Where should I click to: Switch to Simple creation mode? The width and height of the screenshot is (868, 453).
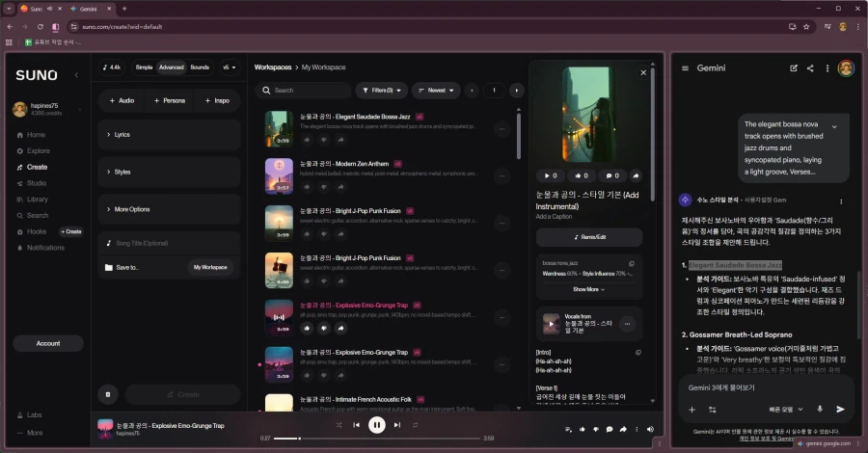144,67
